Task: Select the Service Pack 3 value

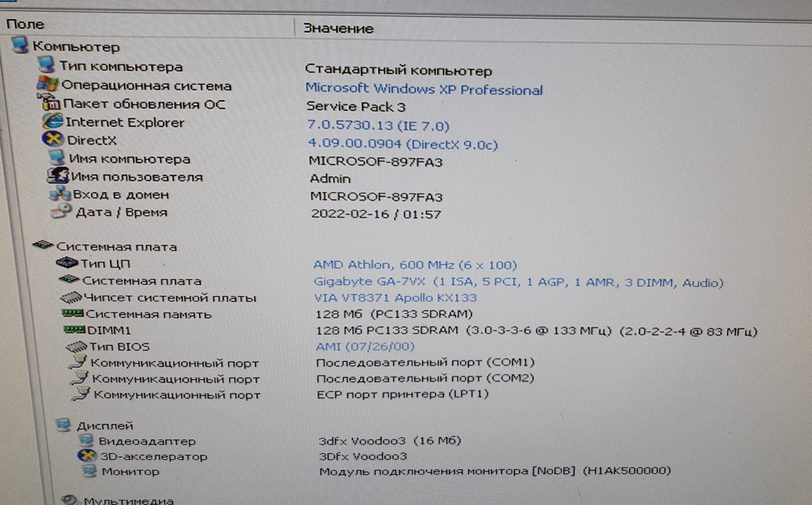Action: (x=356, y=107)
